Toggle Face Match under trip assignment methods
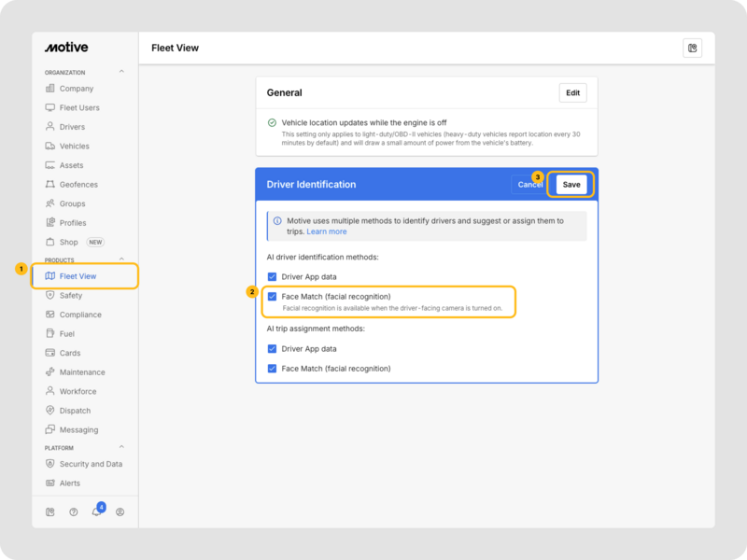747x560 pixels. click(273, 369)
